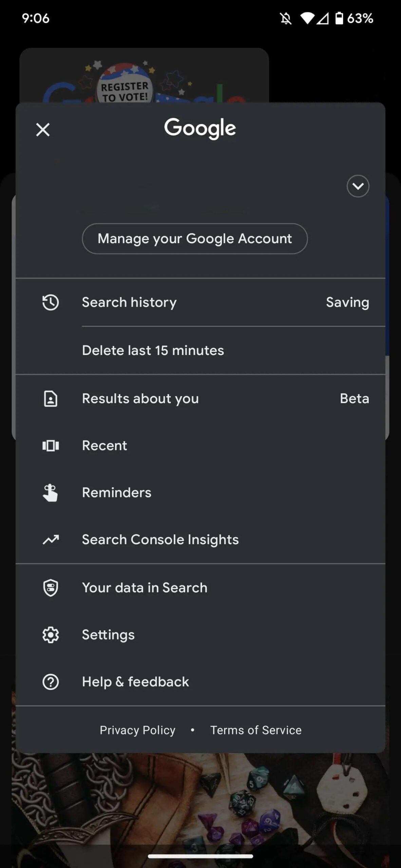Image resolution: width=401 pixels, height=868 pixels.
Task: Tap the Recent carousel icon
Action: tap(51, 446)
